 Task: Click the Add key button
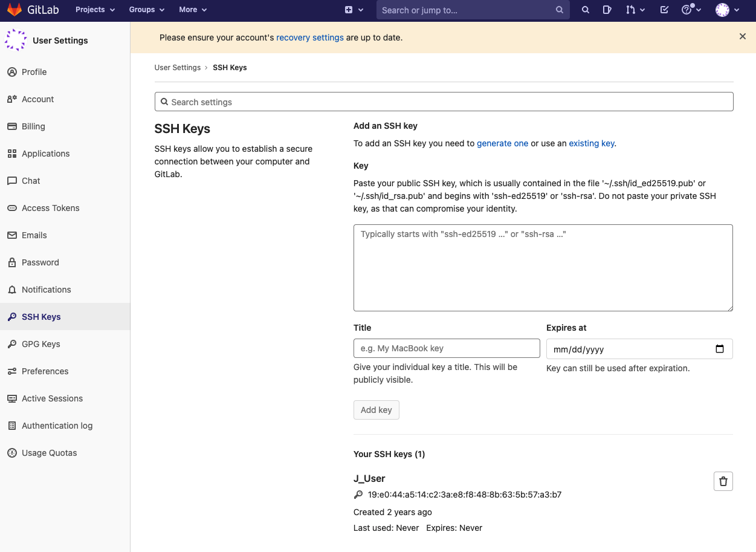tap(376, 410)
